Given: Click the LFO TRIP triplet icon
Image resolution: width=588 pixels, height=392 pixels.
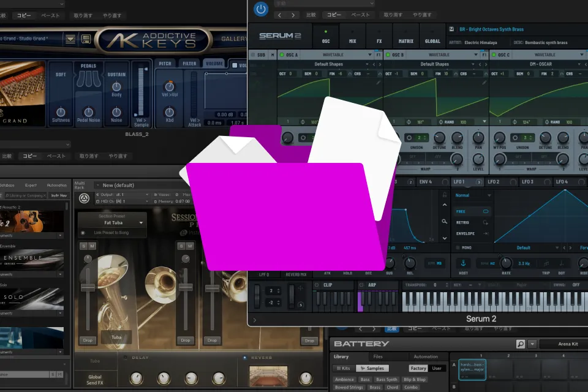Looking at the screenshot, I should click(x=546, y=264).
